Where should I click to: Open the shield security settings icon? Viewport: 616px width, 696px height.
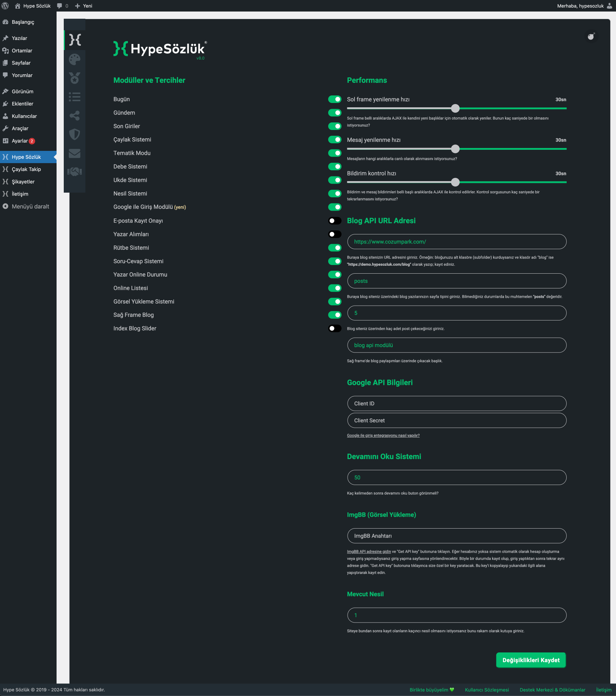coord(75,134)
